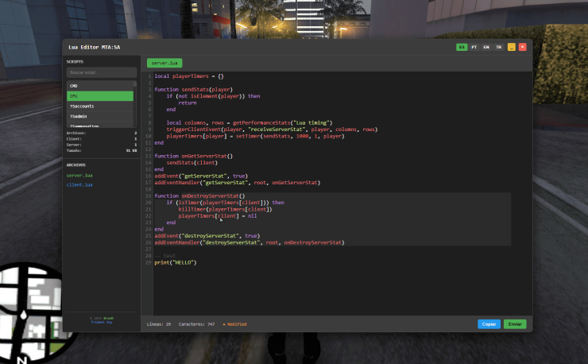This screenshot has width=588, height=364.
Task: Select the CPU script entry
Action: pos(100,96)
